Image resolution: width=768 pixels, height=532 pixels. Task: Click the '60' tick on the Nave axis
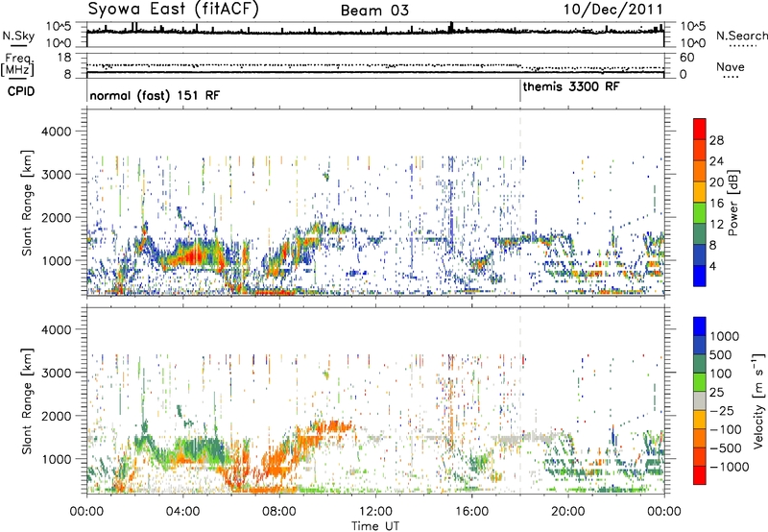(x=687, y=58)
